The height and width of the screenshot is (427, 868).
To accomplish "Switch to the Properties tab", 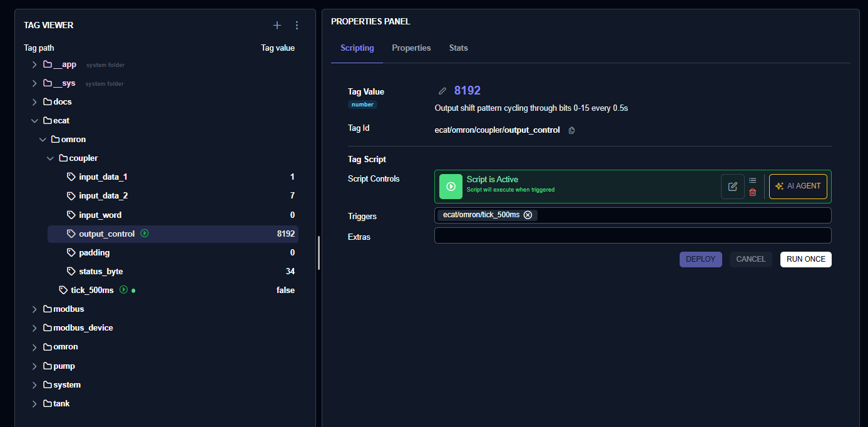I will 411,48.
